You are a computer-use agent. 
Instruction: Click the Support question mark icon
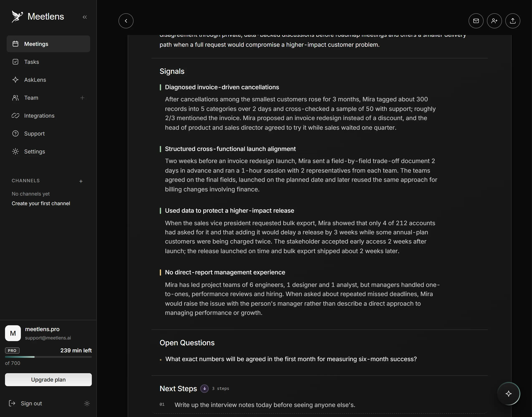click(x=15, y=134)
